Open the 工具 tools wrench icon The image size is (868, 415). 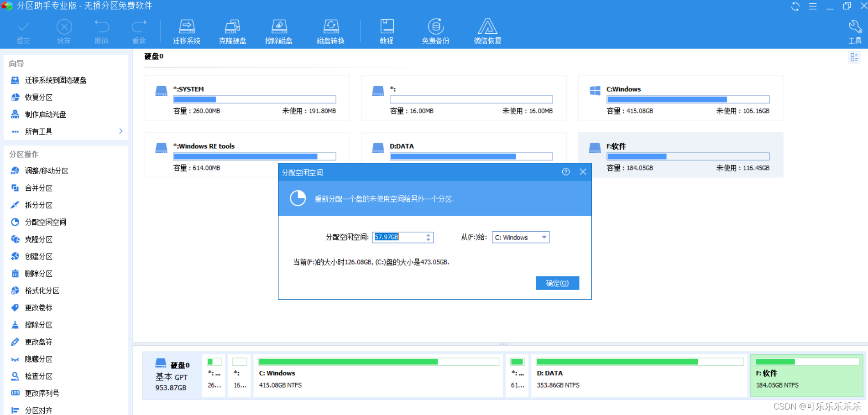pos(855,32)
